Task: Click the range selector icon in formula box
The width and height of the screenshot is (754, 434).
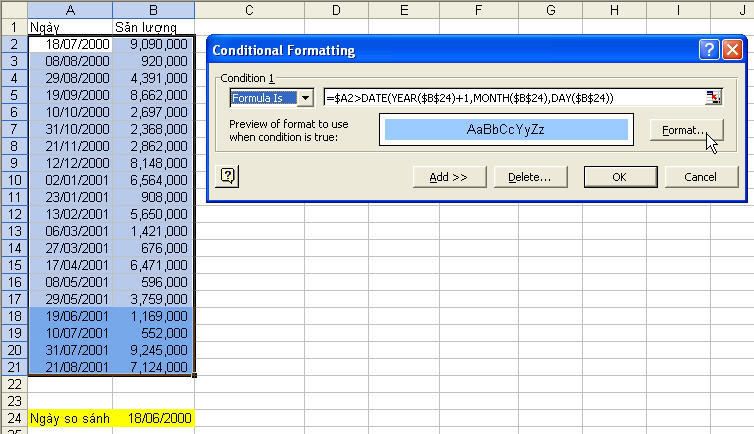Action: coord(714,98)
